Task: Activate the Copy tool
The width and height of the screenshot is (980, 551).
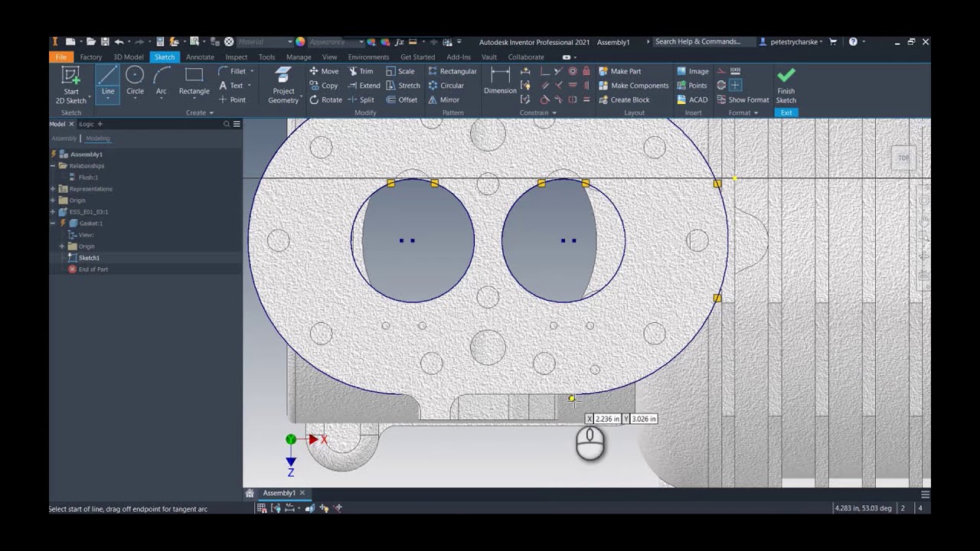Action: click(324, 86)
